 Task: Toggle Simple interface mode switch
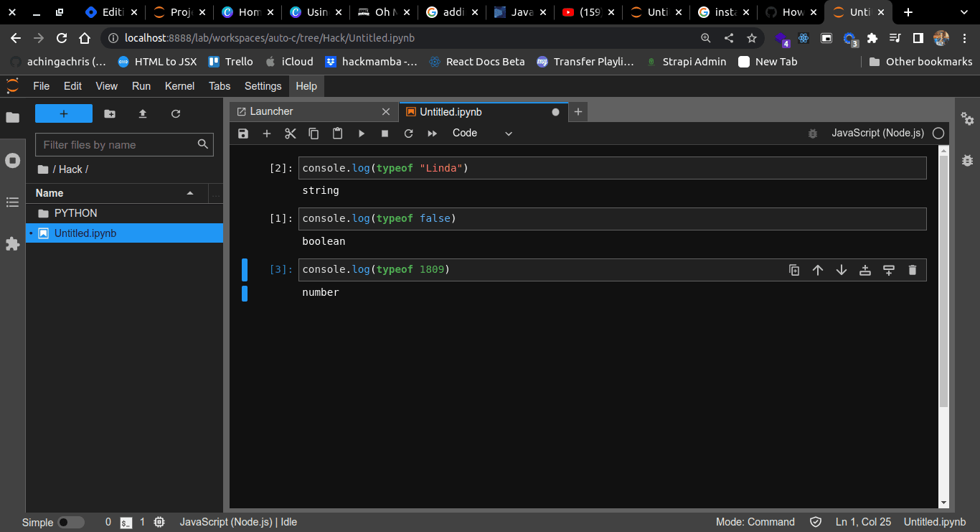71,523
